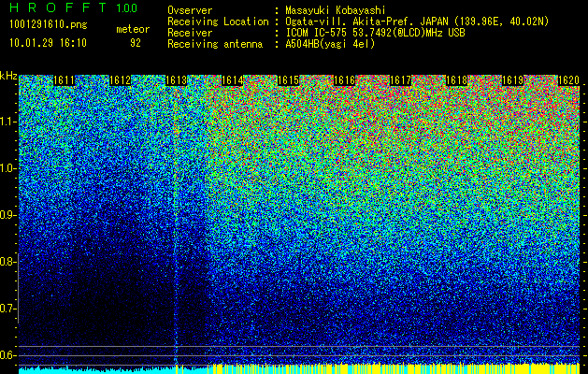Click the 0.9 frequency axis label

point(7,215)
